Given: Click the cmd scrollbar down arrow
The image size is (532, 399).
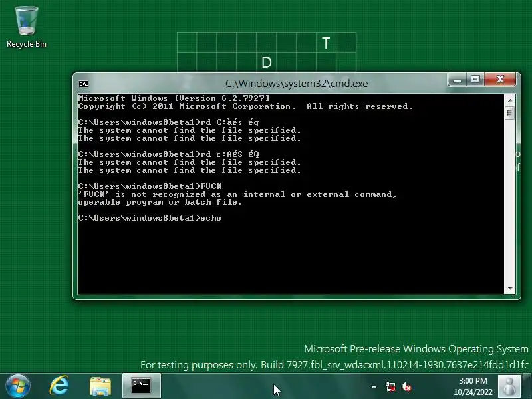Looking at the screenshot, I should pyautogui.click(x=509, y=289).
